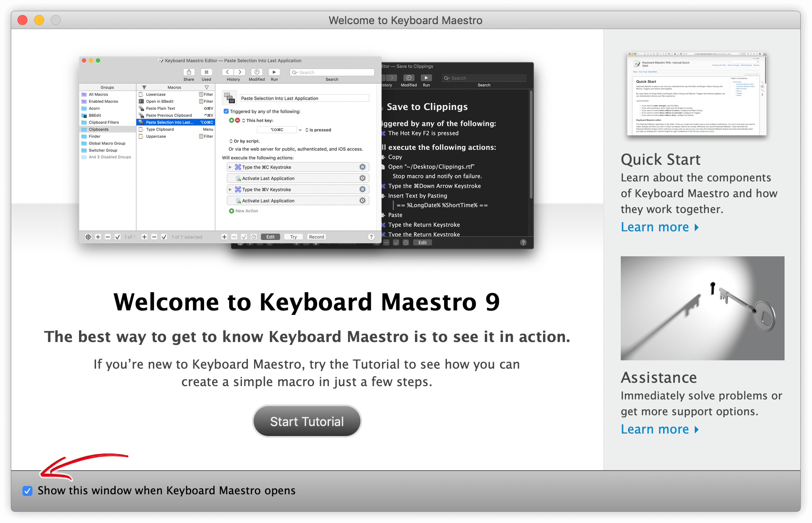Close the Welcome window with the red button

tap(22, 20)
